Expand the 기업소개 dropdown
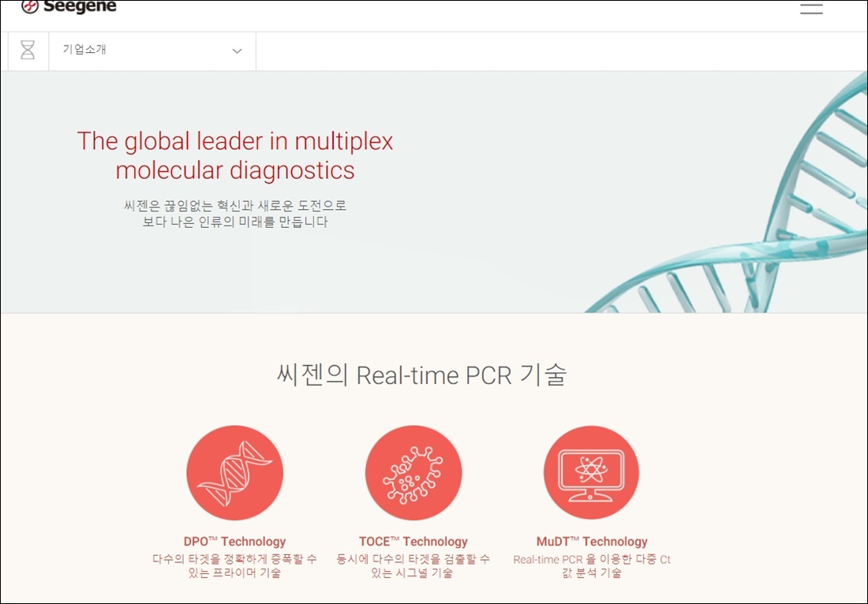This screenshot has width=868, height=604. 152,51
